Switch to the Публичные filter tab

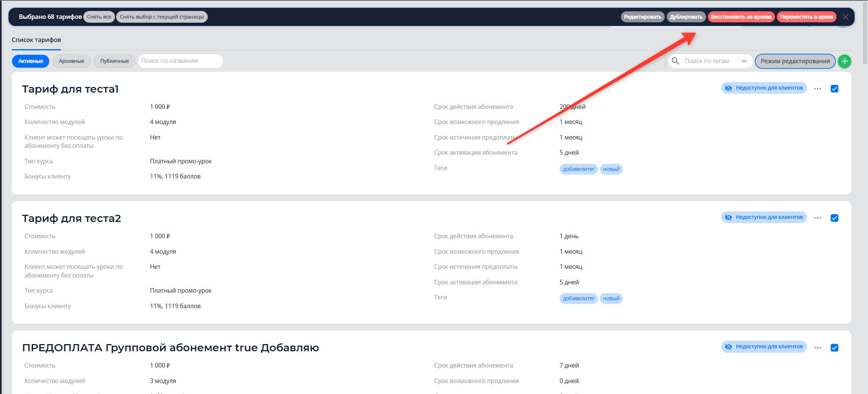coord(115,61)
